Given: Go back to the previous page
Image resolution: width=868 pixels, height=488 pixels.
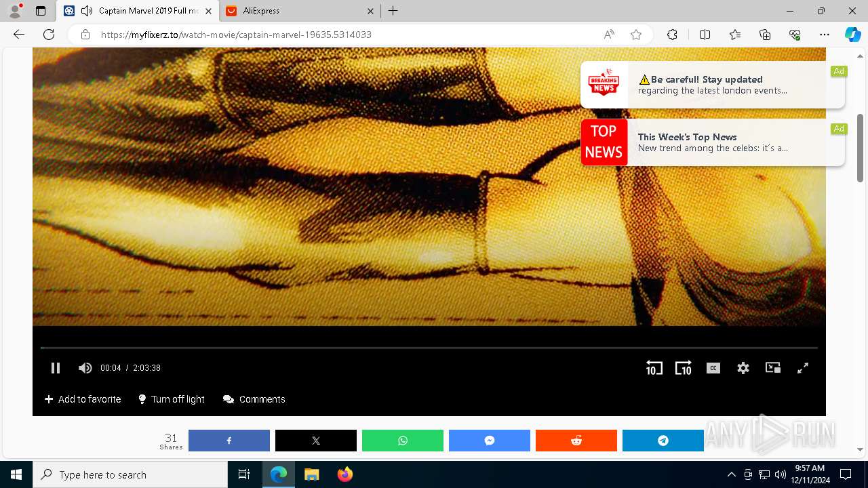Looking at the screenshot, I should (x=19, y=35).
